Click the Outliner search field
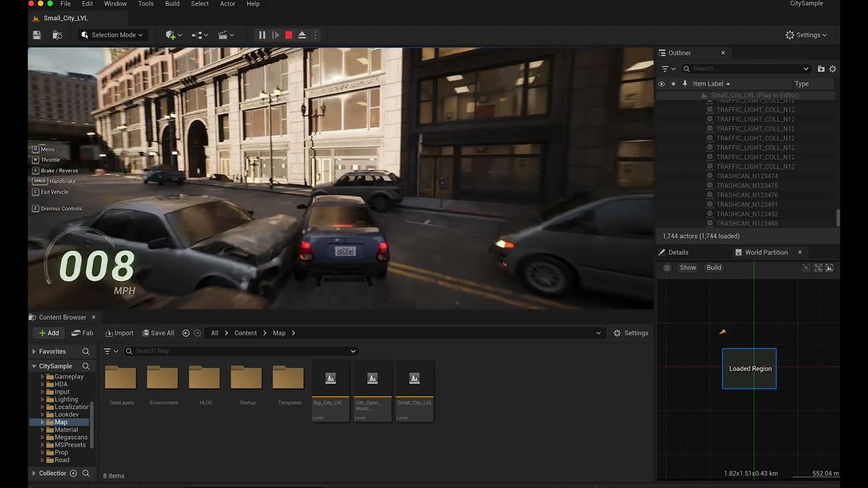Screen dimensions: 868x488 point(746,68)
